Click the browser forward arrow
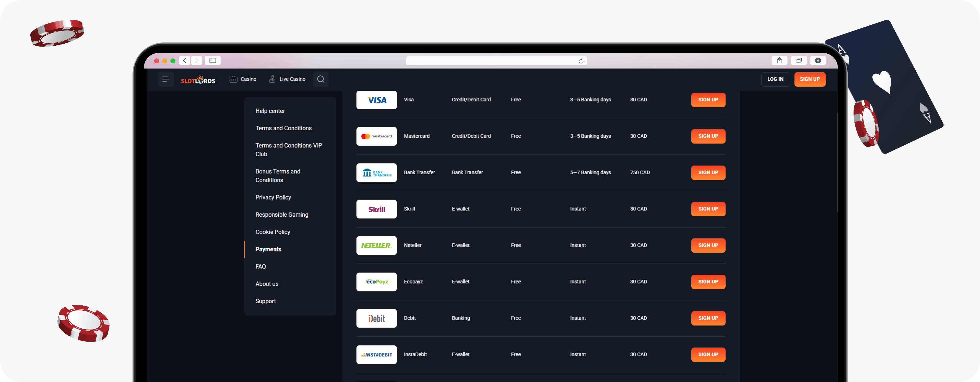The height and width of the screenshot is (382, 980). click(x=196, y=60)
